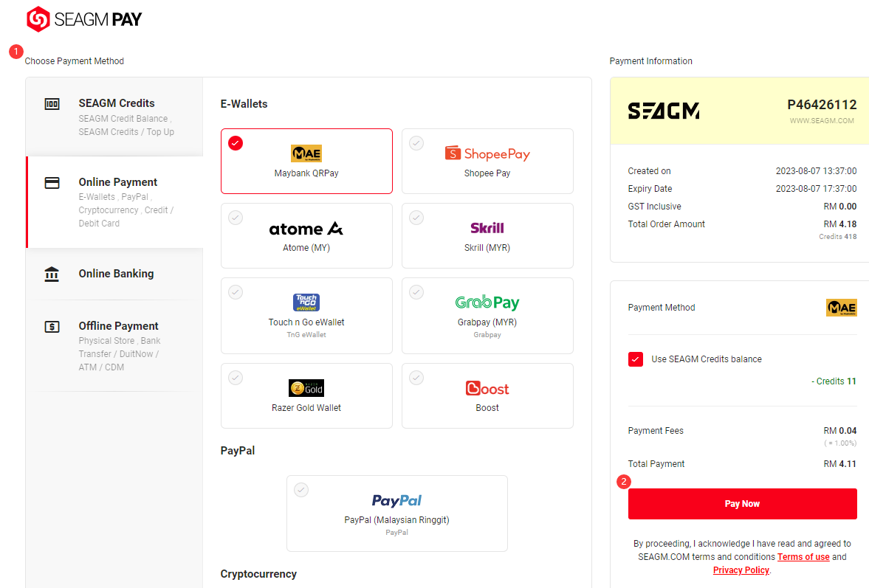869x588 pixels.
Task: Select the Razer Gold Wallet icon
Action: [x=306, y=388]
